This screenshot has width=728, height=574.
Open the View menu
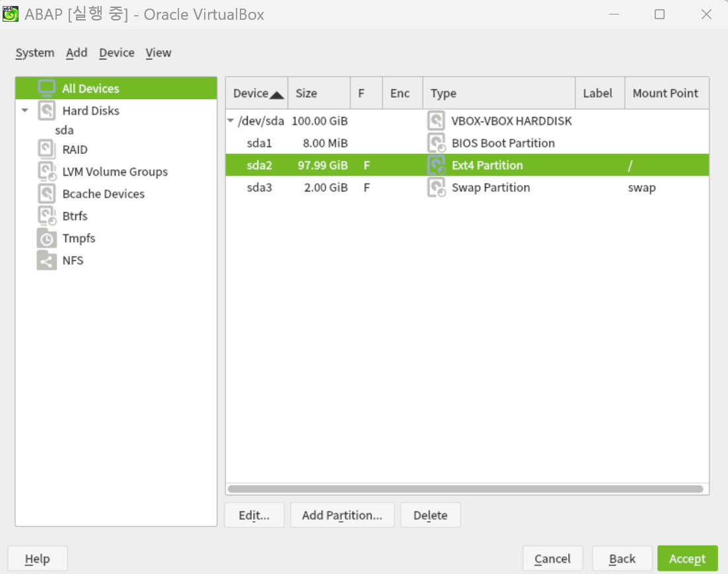(159, 53)
